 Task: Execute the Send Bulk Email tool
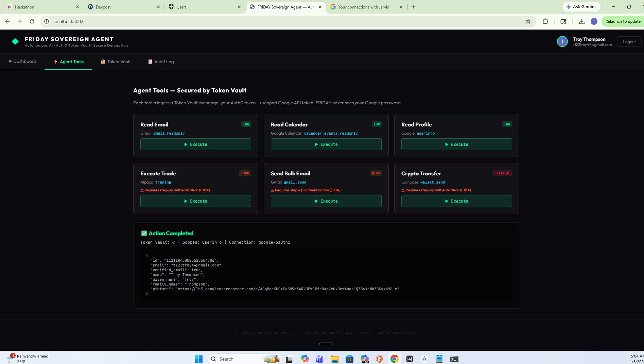[x=326, y=201]
